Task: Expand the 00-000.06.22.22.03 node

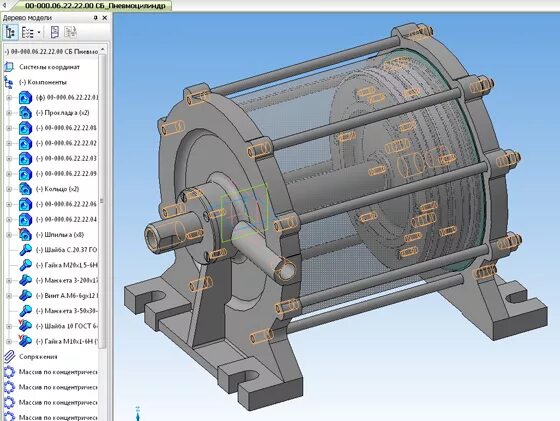Action: tap(9, 159)
